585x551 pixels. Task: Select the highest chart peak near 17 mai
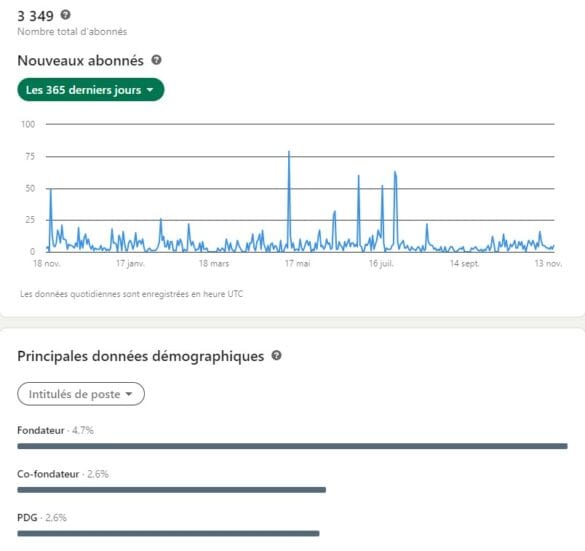289,151
